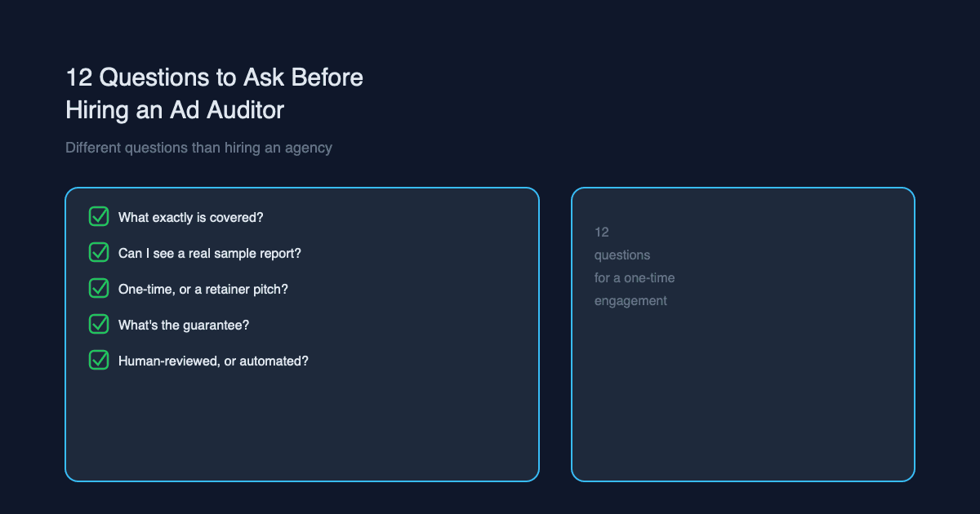Click the text 'What's the guarantee?'

coord(184,325)
